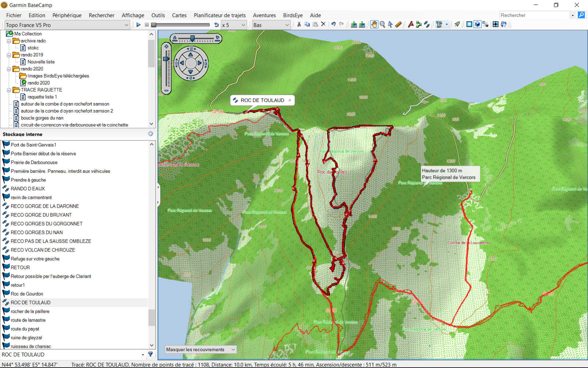Viewport: 588px width, 368px height.
Task: Open the Topo France V5 Pro map dropdown
Action: (126, 25)
